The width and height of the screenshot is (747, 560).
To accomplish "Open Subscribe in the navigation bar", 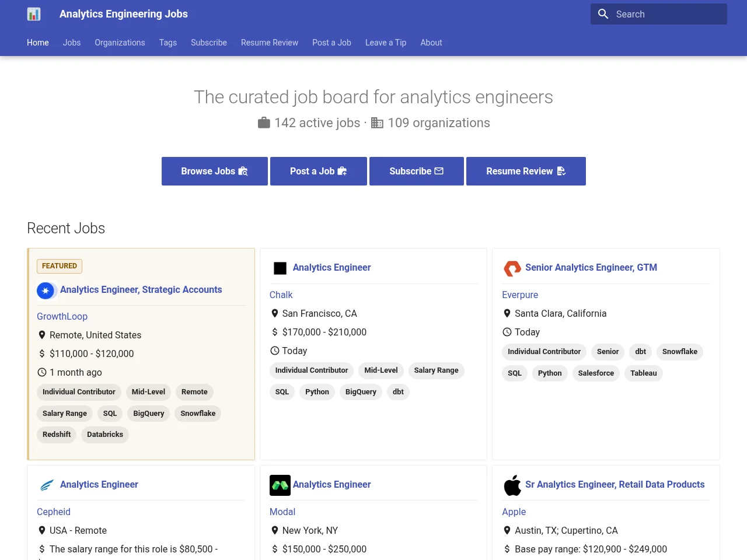I will coord(209,43).
